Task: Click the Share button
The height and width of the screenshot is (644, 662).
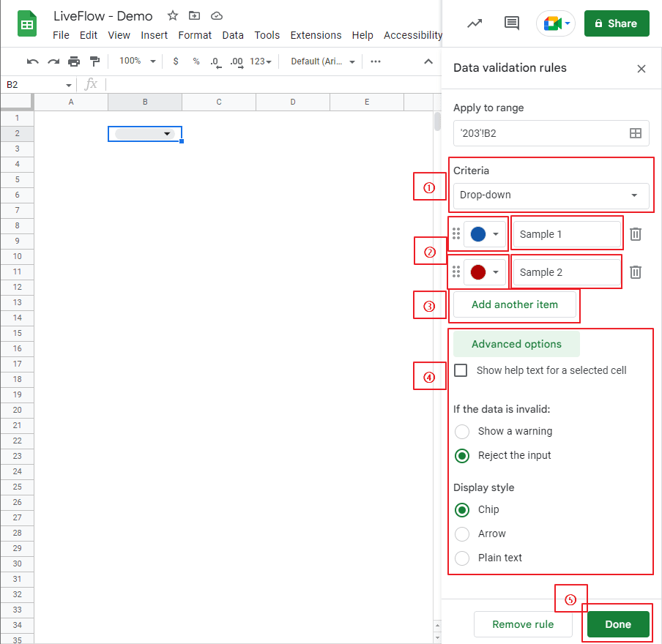Action: coord(617,23)
